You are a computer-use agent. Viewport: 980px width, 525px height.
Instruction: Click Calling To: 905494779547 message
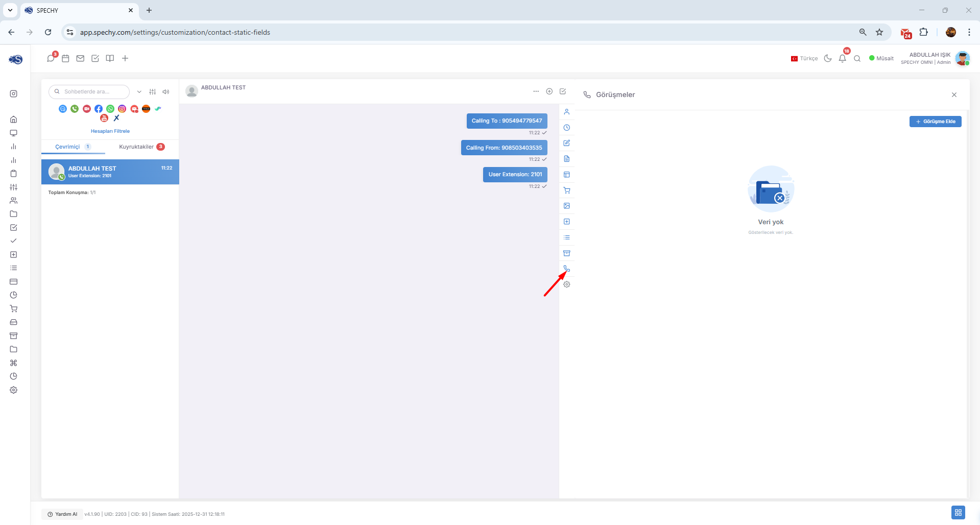coord(507,121)
